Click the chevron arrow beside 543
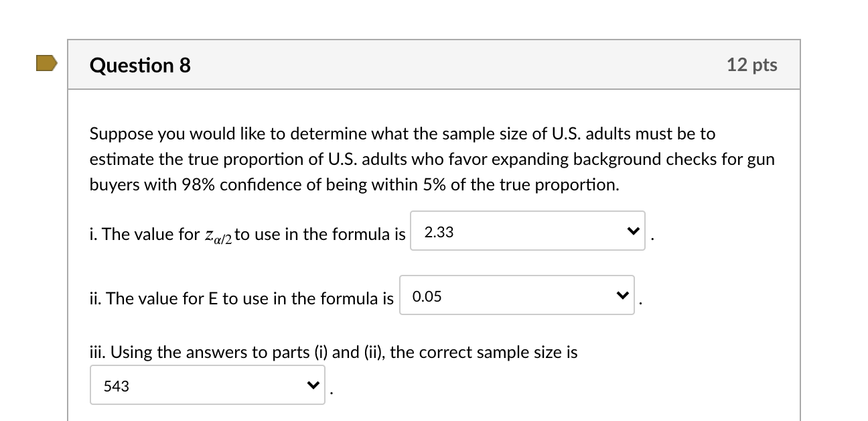Viewport: 868px width, 421px height. tap(311, 385)
